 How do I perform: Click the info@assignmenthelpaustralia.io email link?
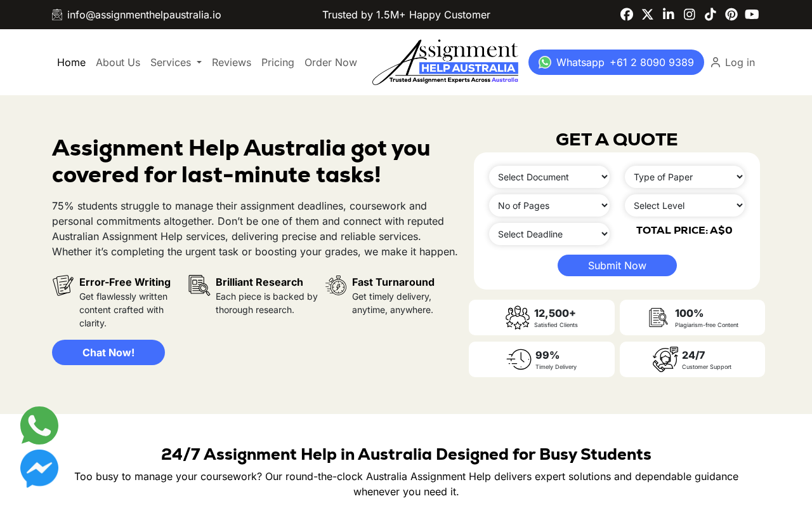click(144, 15)
